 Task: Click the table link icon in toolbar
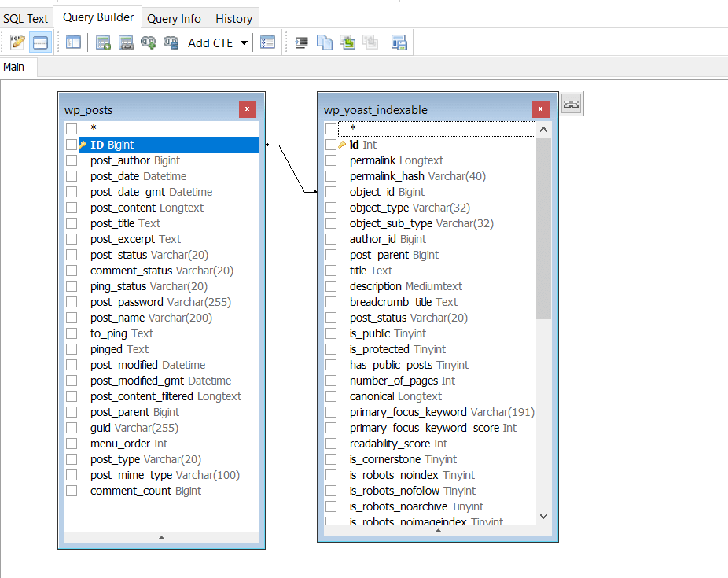pos(126,42)
